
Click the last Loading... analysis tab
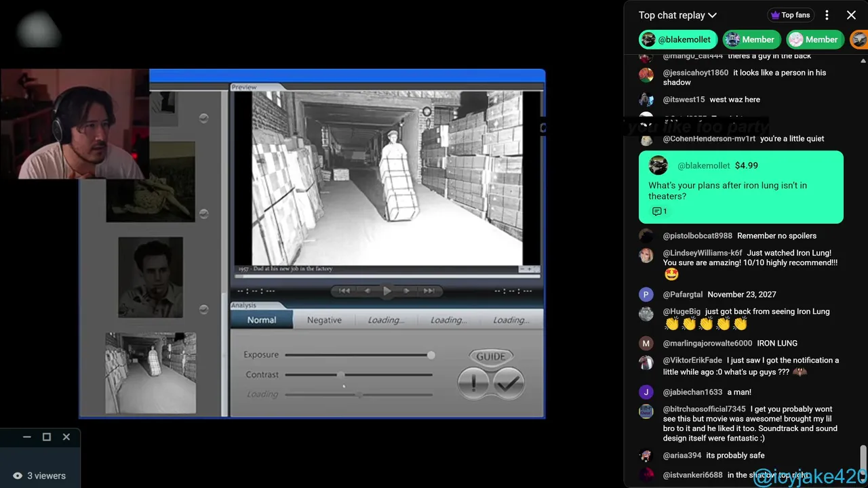[511, 320]
